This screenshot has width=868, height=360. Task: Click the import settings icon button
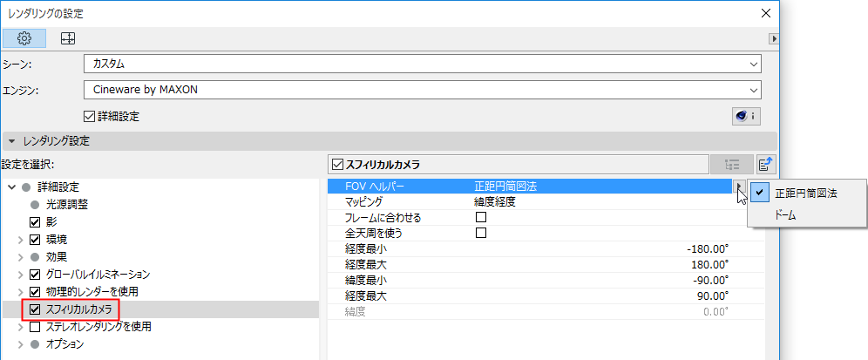click(767, 165)
